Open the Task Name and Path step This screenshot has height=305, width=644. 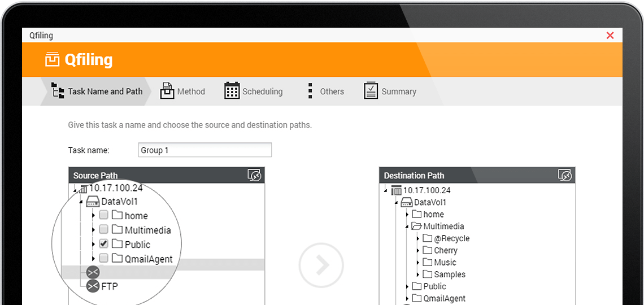[96, 91]
